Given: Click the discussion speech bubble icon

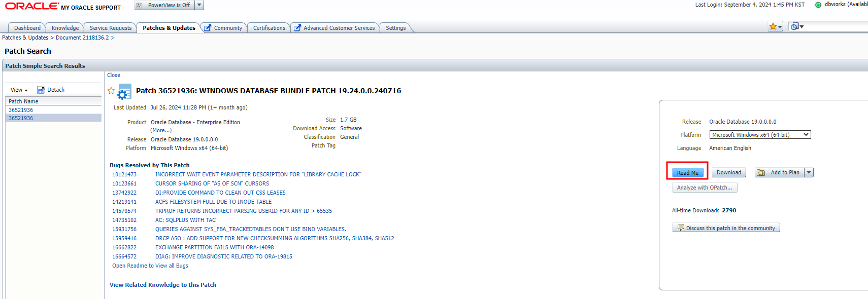Looking at the screenshot, I should point(681,228).
